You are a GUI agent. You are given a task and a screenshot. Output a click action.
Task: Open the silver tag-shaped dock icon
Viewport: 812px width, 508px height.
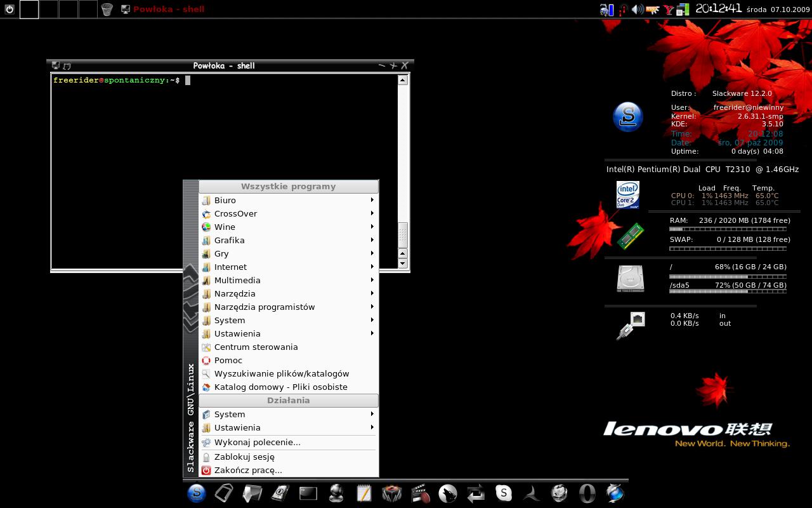pos(225,493)
